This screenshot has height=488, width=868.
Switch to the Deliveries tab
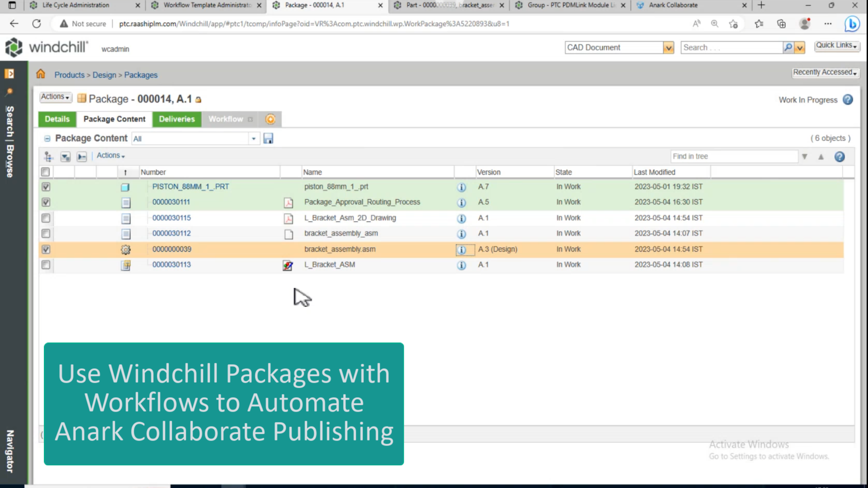pyautogui.click(x=177, y=119)
